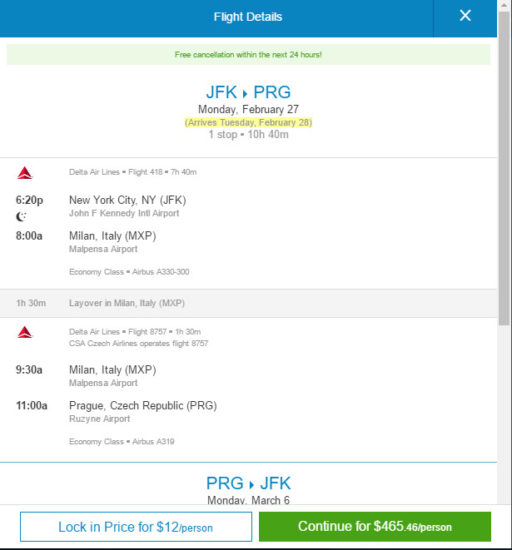This screenshot has height=550, width=512.
Task: Click the Prague, Czech Republic (PRG) arrival
Action: pos(143,405)
